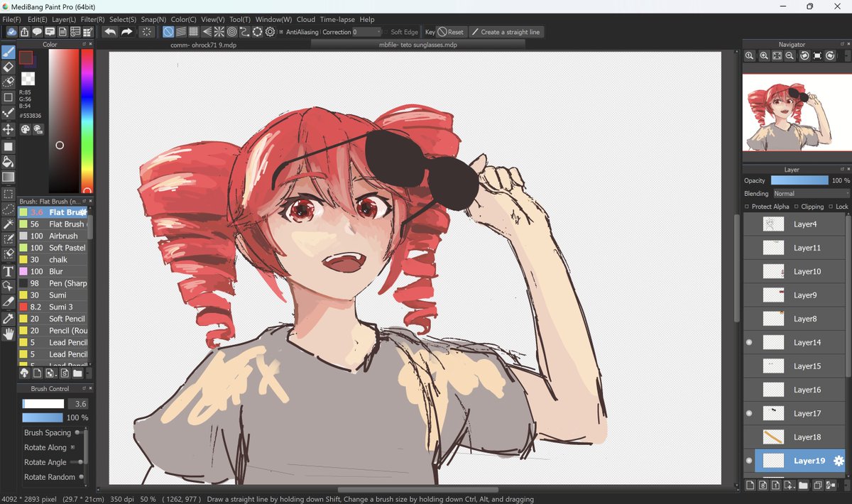Select Layer10 in the layer list
Screen dimensions: 852x504
[795, 271]
